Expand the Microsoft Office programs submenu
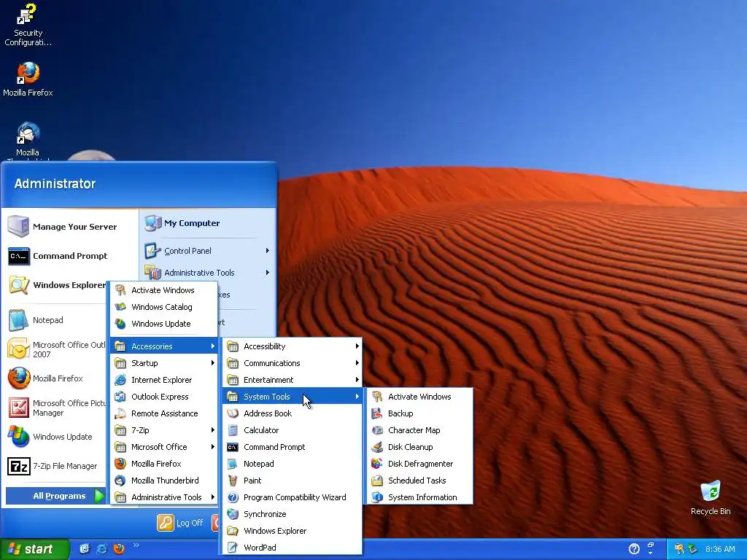Image resolution: width=747 pixels, height=560 pixels. click(164, 447)
